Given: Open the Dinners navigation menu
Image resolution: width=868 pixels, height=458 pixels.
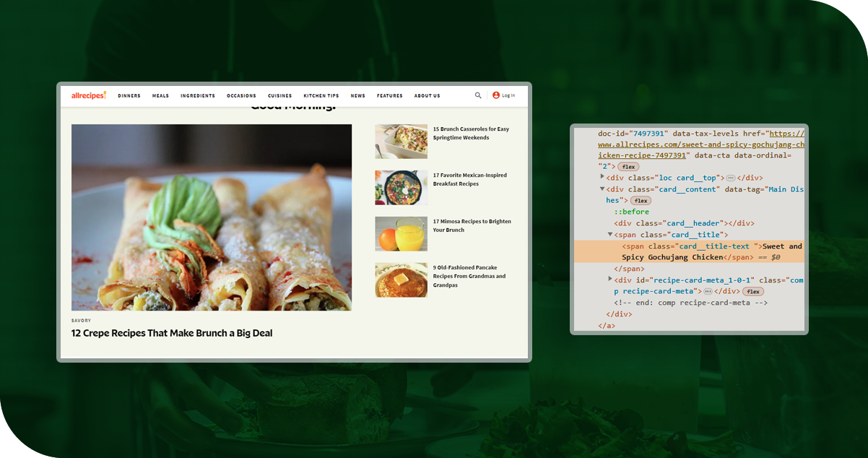Looking at the screenshot, I should [129, 95].
